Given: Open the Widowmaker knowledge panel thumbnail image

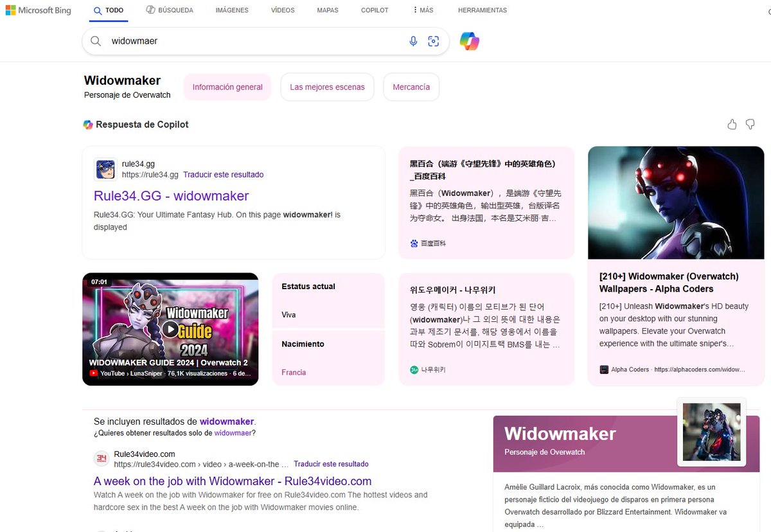Looking at the screenshot, I should click(x=711, y=432).
